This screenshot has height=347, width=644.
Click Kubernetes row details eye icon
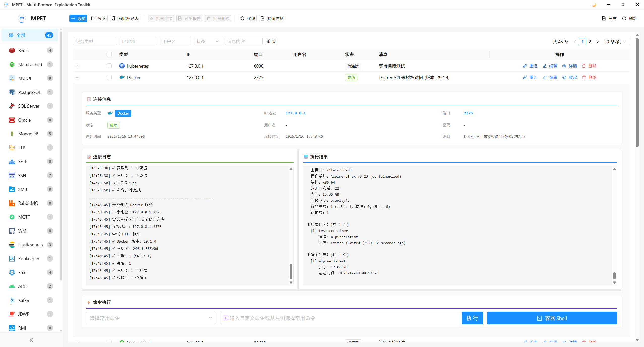(564, 66)
